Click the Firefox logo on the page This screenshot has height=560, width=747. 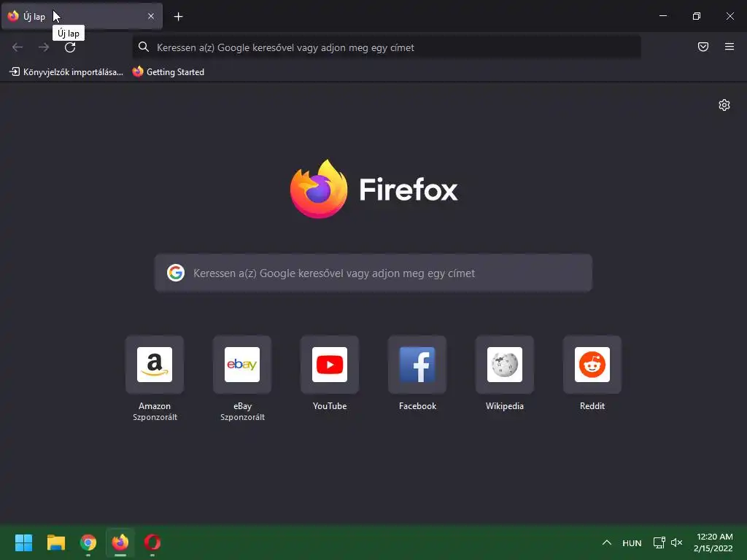319,189
